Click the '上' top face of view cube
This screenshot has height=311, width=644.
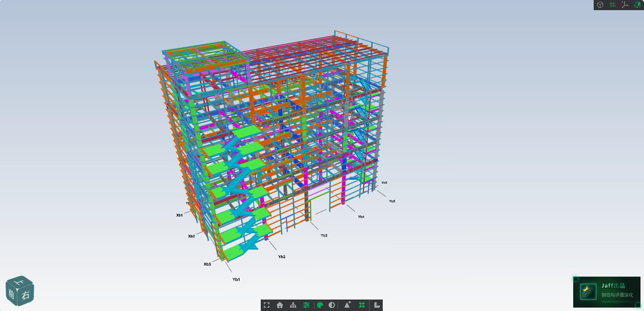pyautogui.click(x=21, y=281)
